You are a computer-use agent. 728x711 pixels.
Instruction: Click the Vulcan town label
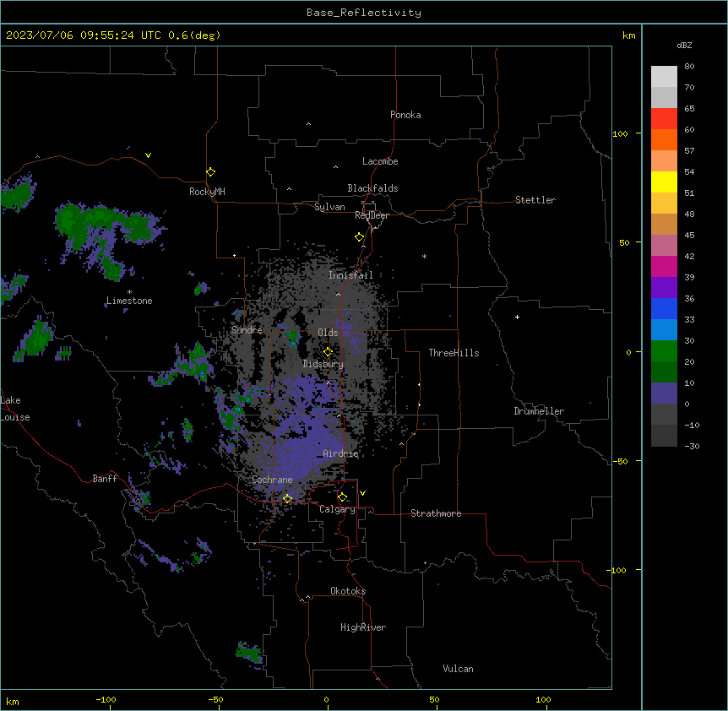tap(459, 669)
